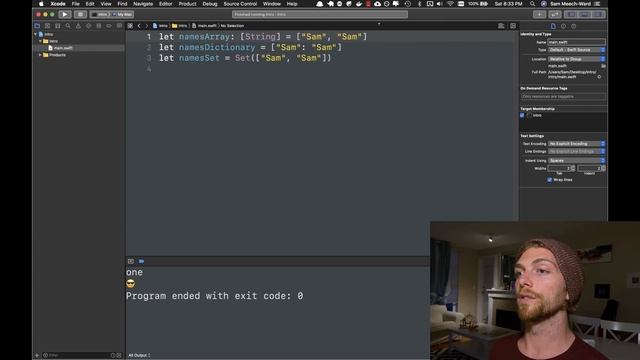
Task: Open the Library plus button
Action: pos(539,14)
